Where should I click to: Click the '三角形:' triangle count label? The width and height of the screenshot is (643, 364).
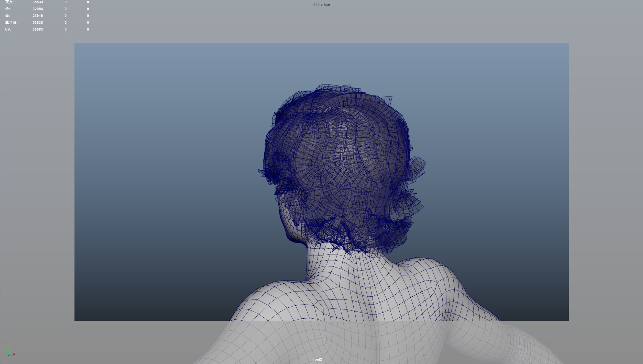(11, 23)
